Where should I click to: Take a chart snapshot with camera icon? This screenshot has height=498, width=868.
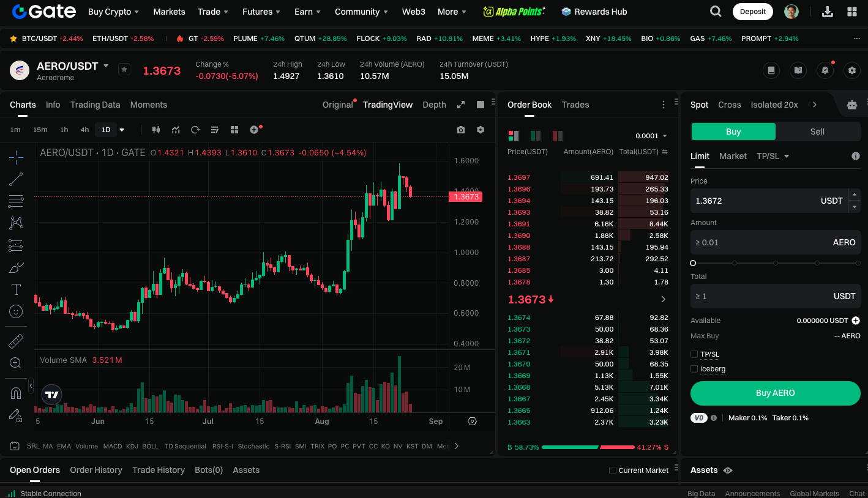coord(461,130)
